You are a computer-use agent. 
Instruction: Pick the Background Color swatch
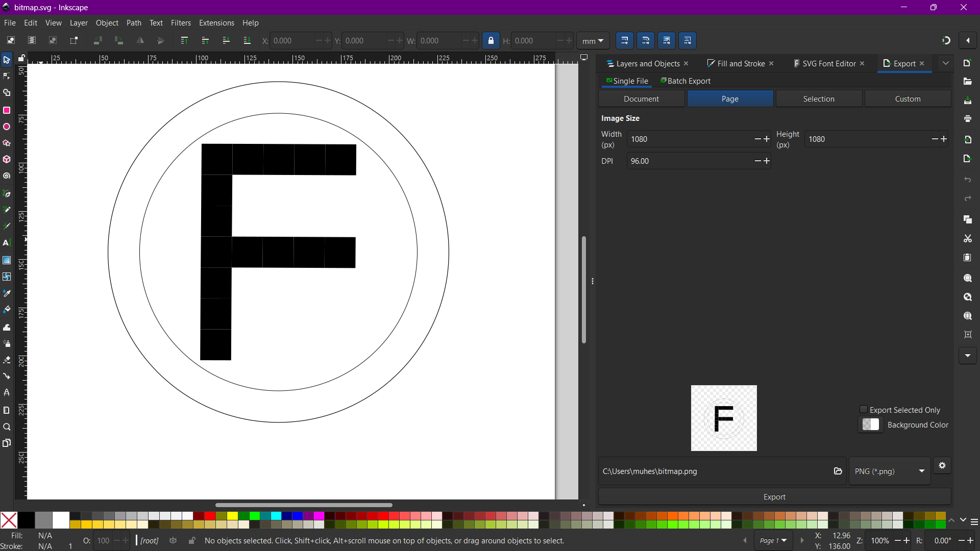[871, 424]
